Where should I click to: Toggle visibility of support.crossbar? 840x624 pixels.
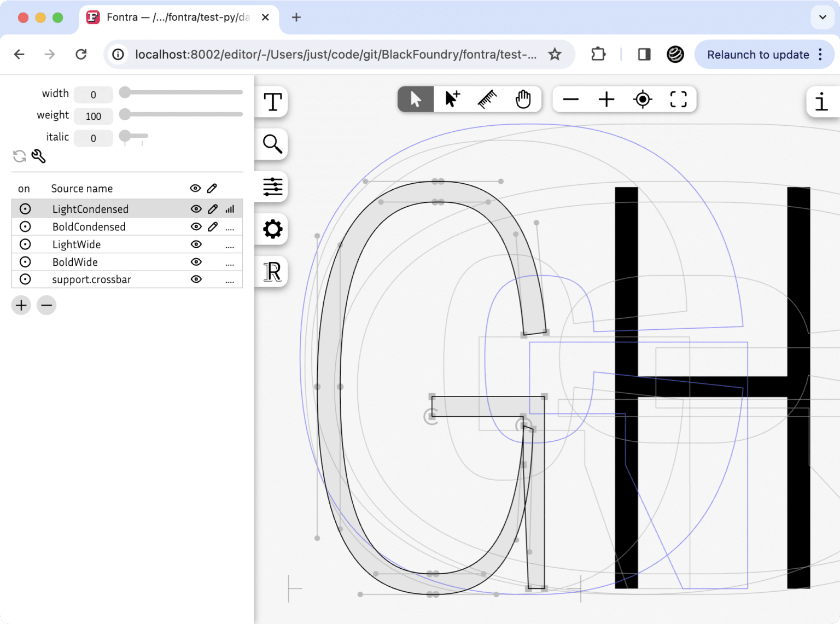click(x=196, y=279)
